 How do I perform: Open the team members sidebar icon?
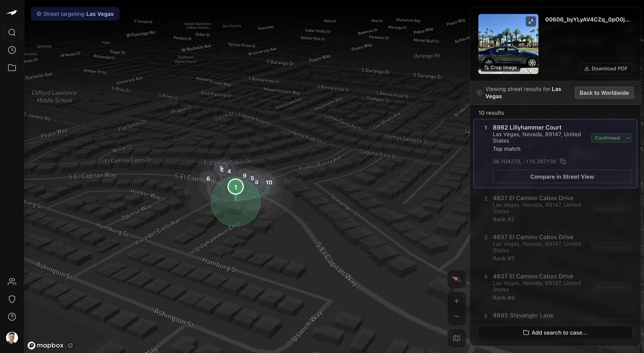click(x=12, y=281)
